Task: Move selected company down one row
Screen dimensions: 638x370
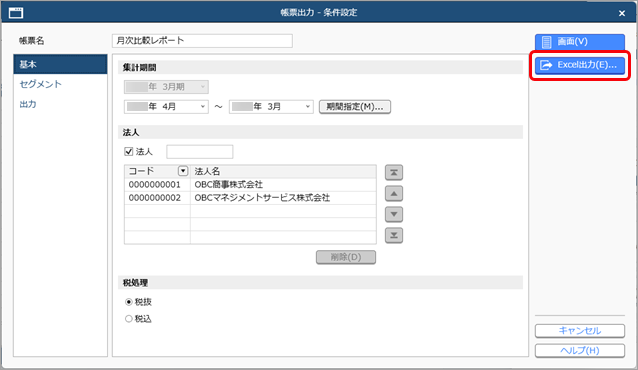Action: tap(394, 215)
